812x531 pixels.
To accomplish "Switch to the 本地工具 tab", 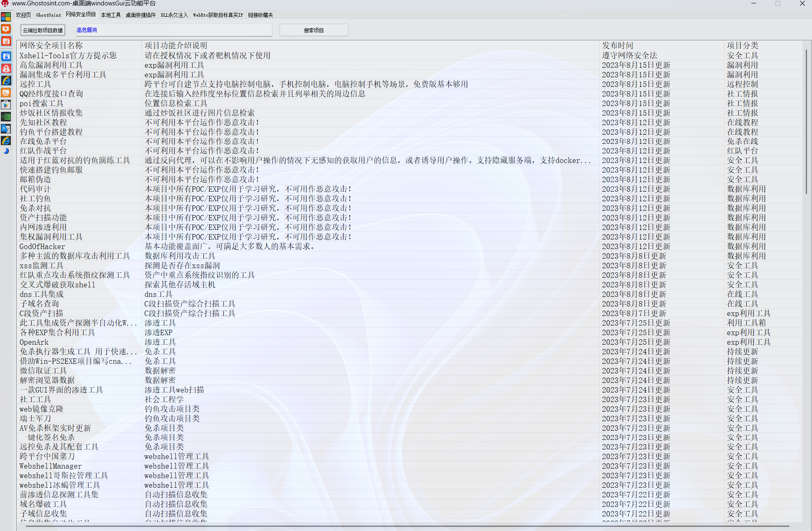I will tap(111, 15).
